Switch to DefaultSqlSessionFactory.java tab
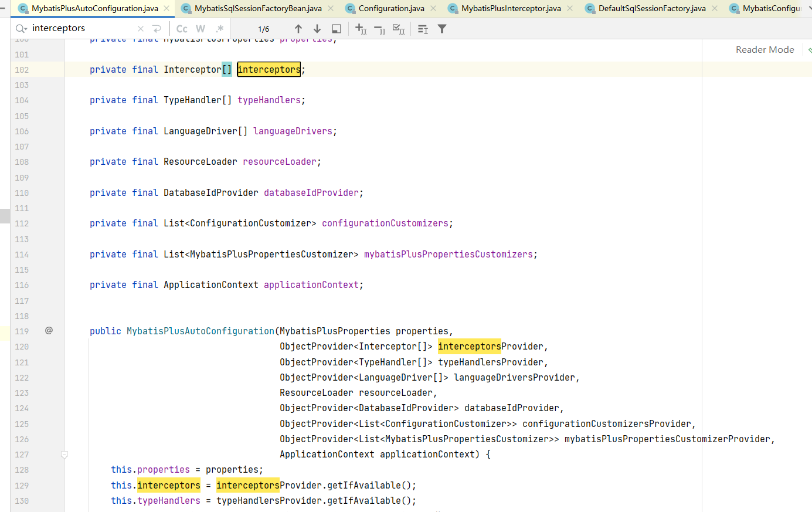 coord(651,8)
